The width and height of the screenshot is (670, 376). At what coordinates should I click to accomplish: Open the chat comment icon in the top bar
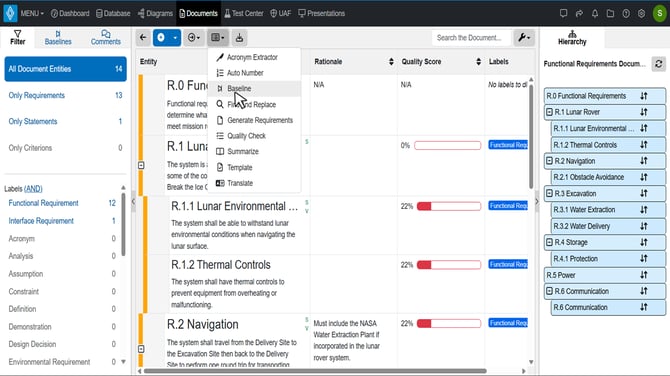(x=564, y=14)
